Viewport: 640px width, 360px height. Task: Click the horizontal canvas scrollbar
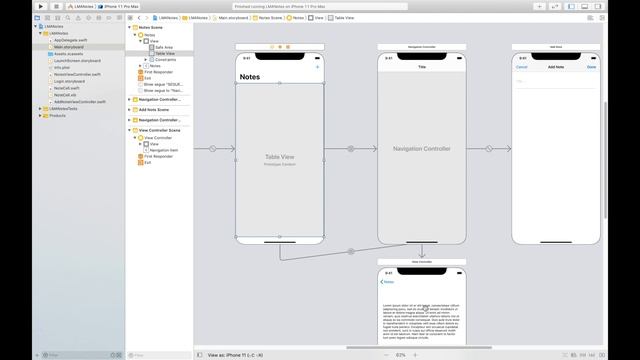click(419, 348)
